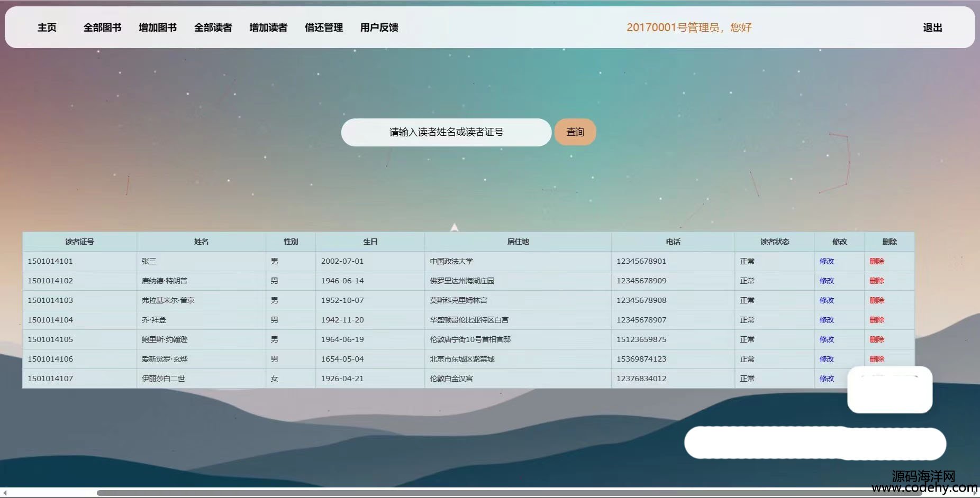Click 删除 for reader 弗拉基米尔·普京
Image resolution: width=980 pixels, height=498 pixels.
coord(877,300)
